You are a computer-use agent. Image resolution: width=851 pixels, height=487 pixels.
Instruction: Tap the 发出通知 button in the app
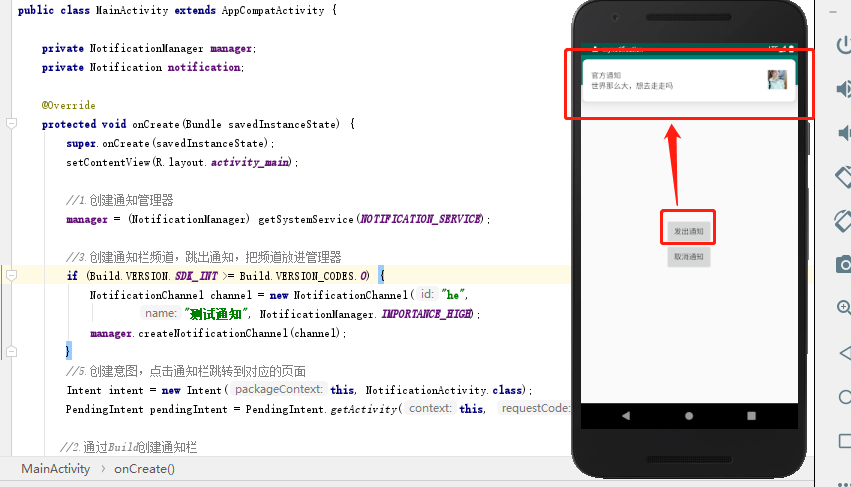tap(688, 231)
